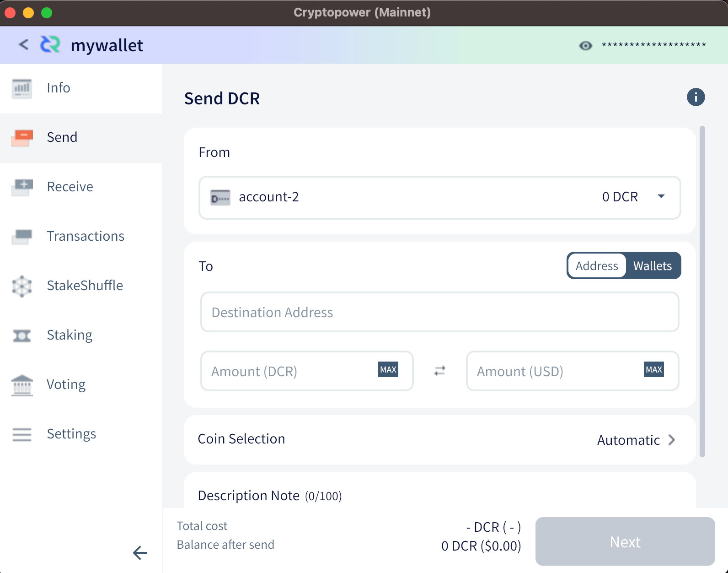Toggle balance visibility eye icon

(585, 45)
